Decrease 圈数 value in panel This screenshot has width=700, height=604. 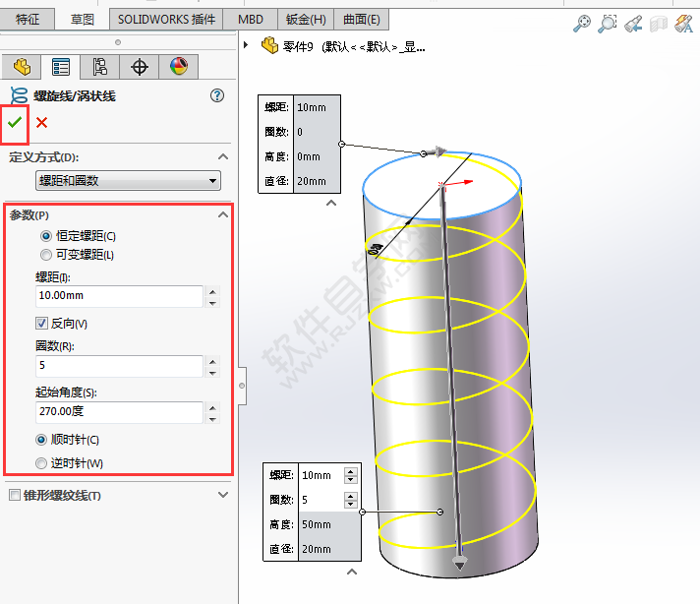pyautogui.click(x=212, y=372)
